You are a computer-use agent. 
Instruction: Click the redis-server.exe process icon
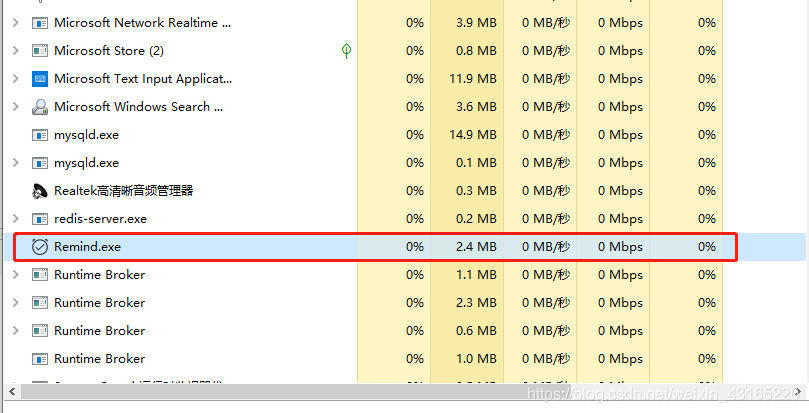pos(40,219)
